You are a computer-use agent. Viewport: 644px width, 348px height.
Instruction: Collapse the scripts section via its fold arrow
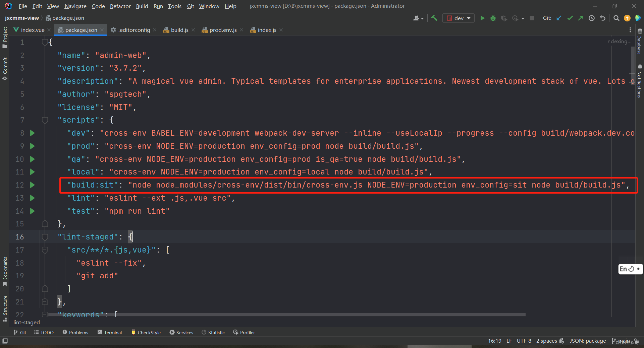click(45, 120)
